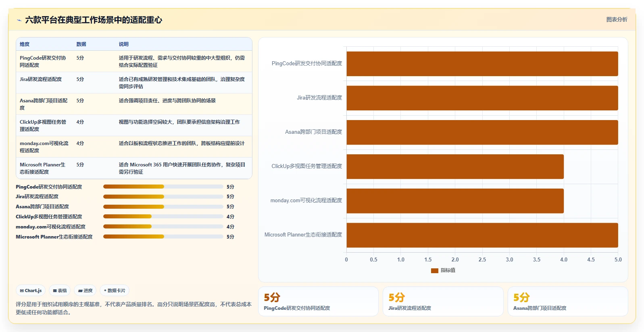Toggle the 指标值 legend swatch
The width and height of the screenshot is (644, 332).
click(x=434, y=270)
